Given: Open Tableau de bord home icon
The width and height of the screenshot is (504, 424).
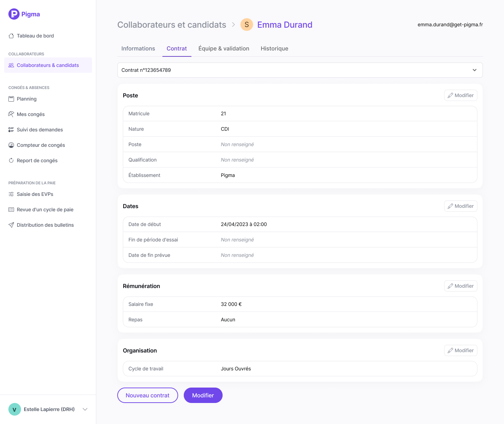Looking at the screenshot, I should [11, 36].
